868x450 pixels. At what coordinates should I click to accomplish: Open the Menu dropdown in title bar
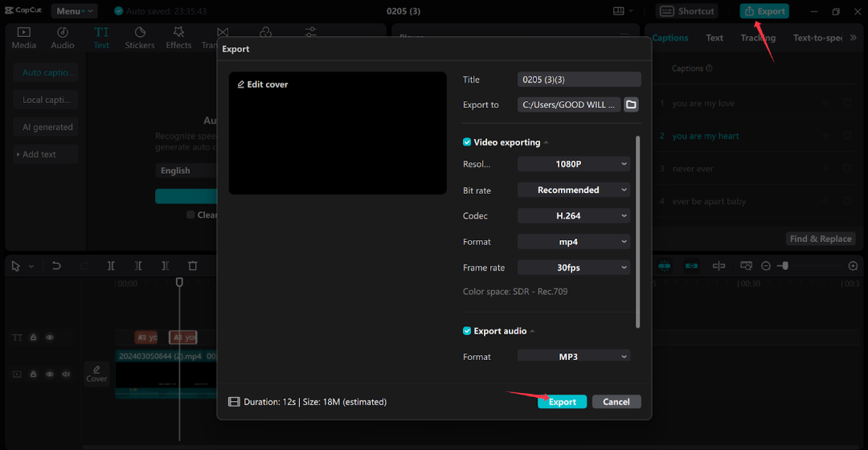(x=74, y=11)
